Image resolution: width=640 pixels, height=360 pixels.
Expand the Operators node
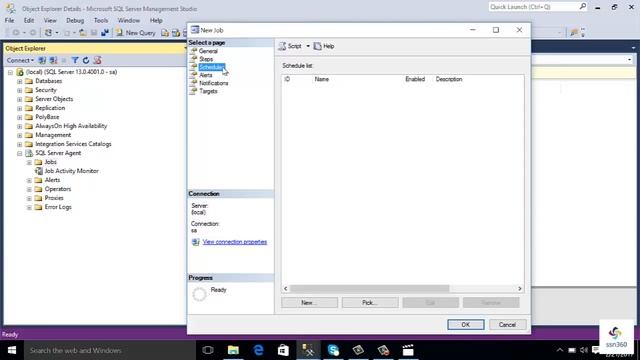[29, 189]
